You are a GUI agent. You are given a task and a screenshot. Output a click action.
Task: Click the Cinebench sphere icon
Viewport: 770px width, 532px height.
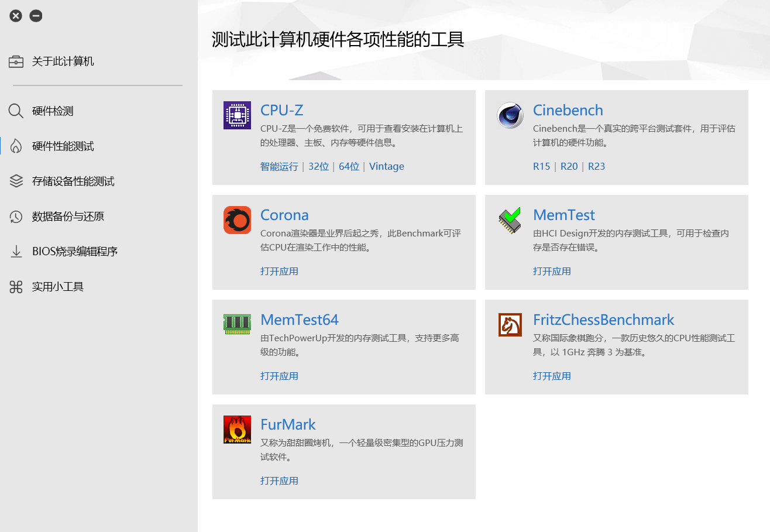pyautogui.click(x=510, y=115)
